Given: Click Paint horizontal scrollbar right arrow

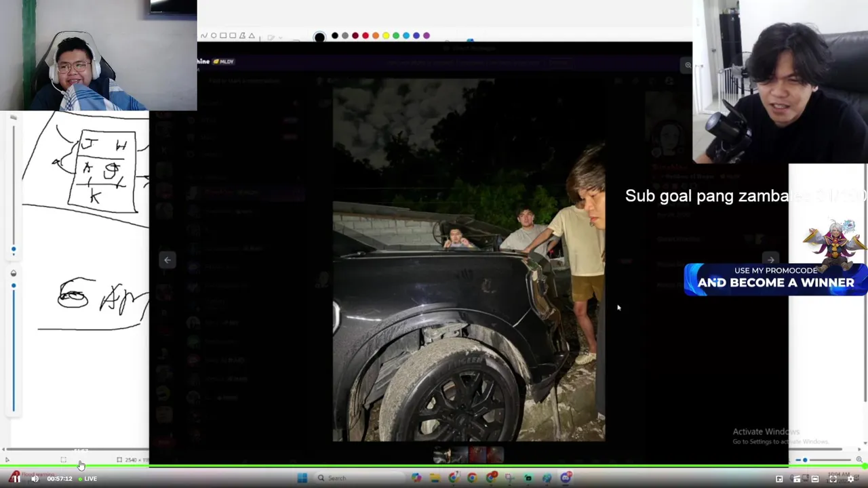Looking at the screenshot, I should 859,449.
